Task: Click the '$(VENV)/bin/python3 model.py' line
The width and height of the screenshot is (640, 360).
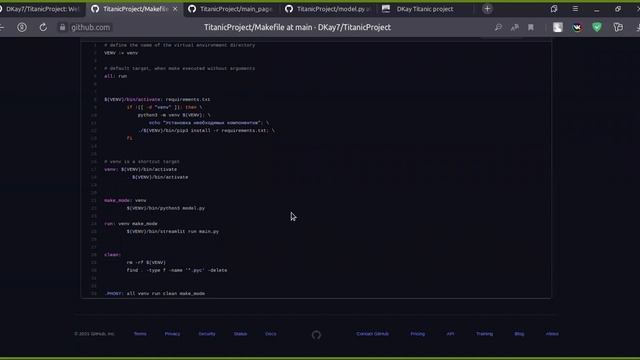Action: point(166,208)
